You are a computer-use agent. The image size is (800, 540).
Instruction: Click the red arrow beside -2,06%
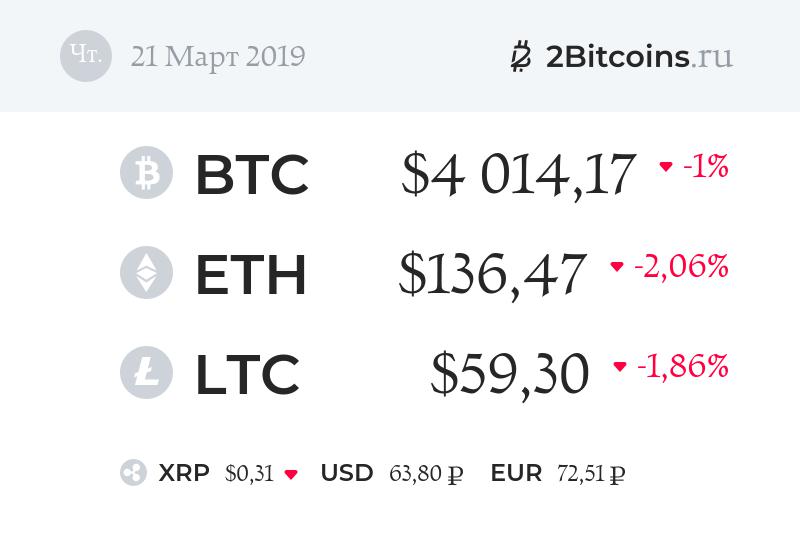point(617,267)
